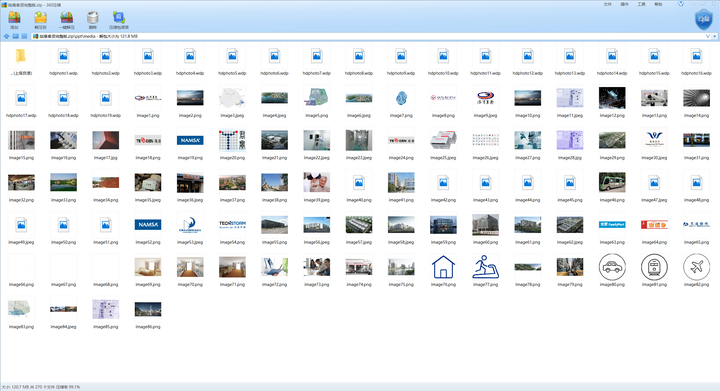720x391 pixels.
Task: Select the image76.png house thumbnail
Action: point(443,271)
